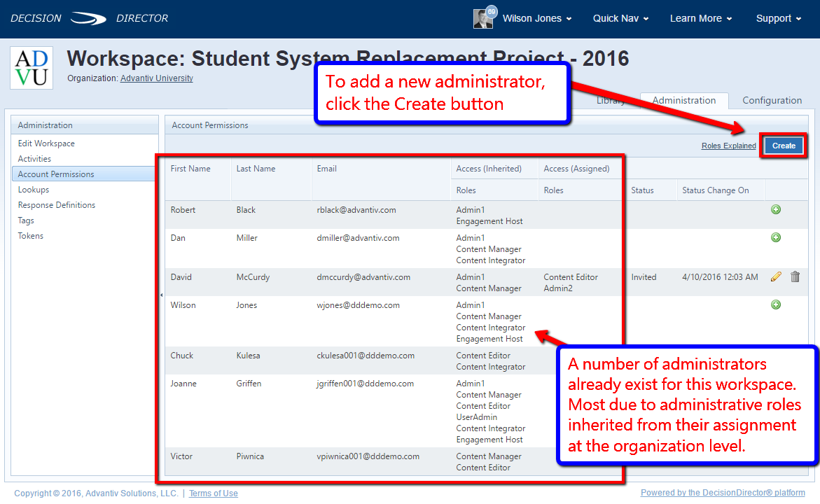Open Response Definitions in sidebar
This screenshot has width=820, height=504.
(x=57, y=205)
